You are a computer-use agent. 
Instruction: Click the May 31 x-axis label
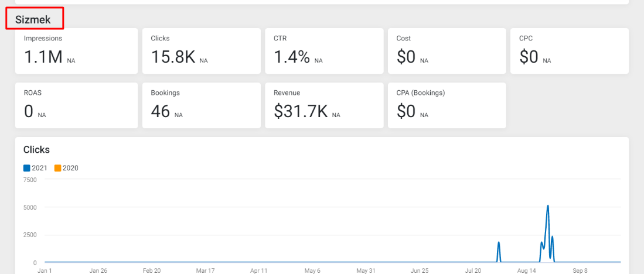click(x=366, y=270)
